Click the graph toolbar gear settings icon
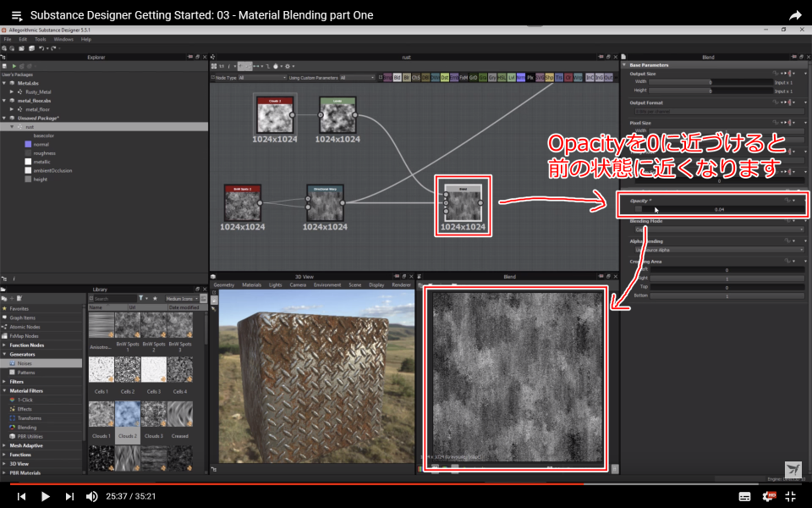This screenshot has height=508, width=812. (x=288, y=66)
